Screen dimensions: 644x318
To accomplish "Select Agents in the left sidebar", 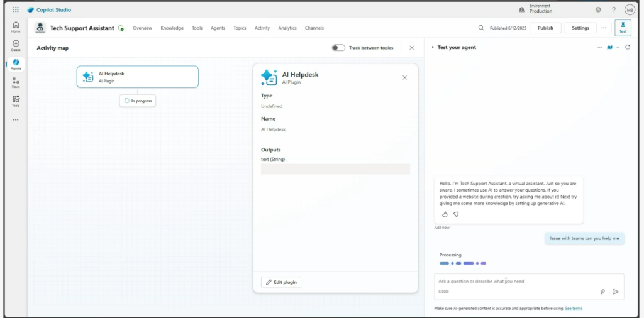I will (x=16, y=65).
